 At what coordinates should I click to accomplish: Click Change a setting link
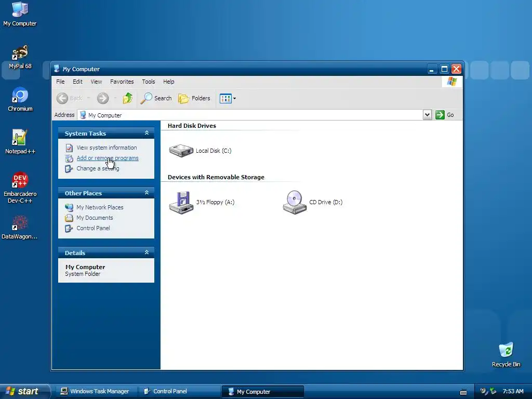point(98,168)
